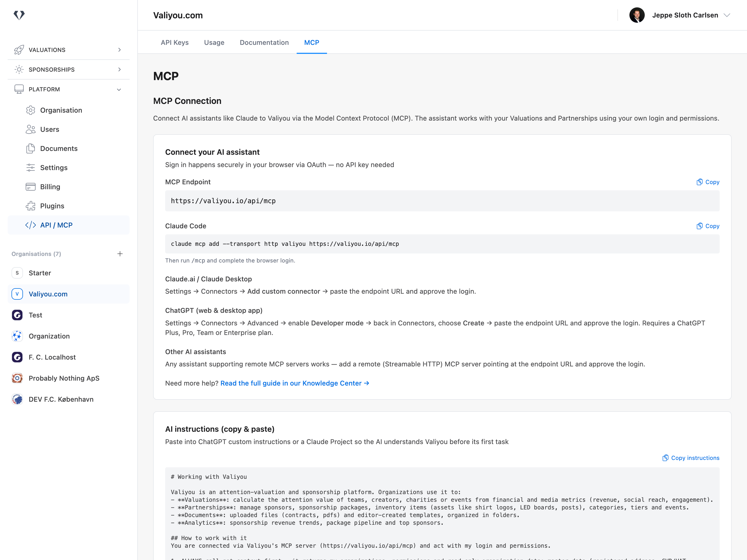Click the Probably Nothing ApS logo

coord(17,378)
